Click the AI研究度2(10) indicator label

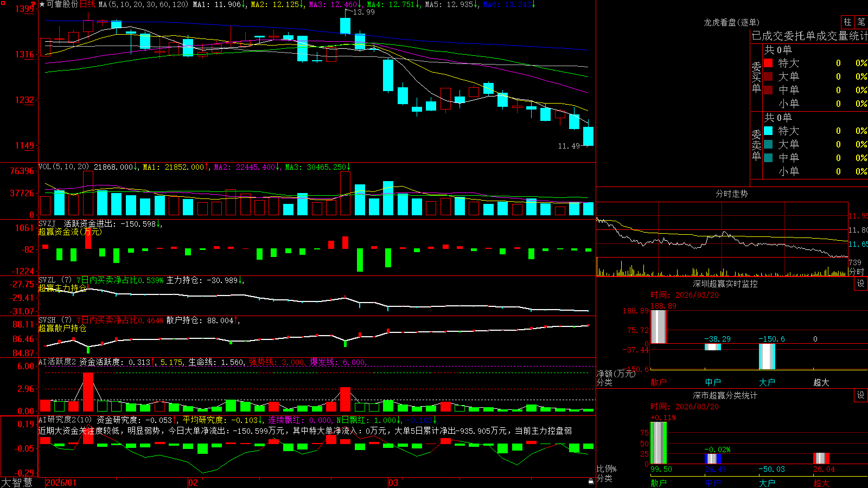coord(65,420)
